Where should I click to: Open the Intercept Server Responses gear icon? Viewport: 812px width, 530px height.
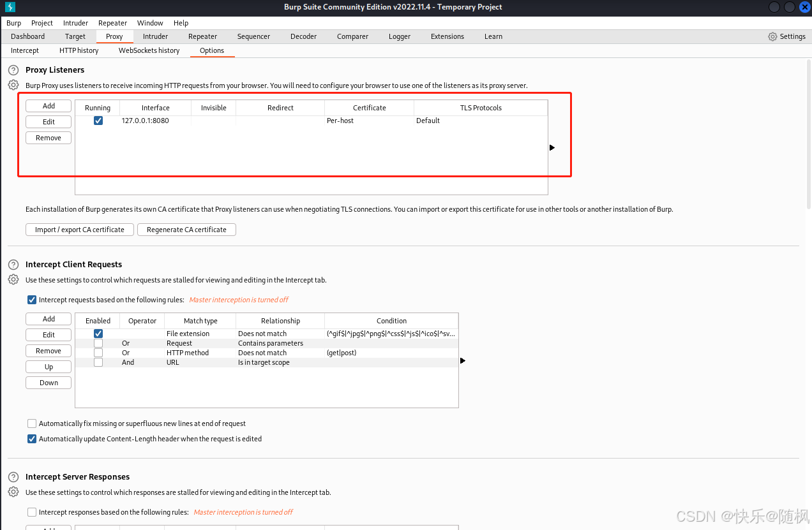(13, 492)
